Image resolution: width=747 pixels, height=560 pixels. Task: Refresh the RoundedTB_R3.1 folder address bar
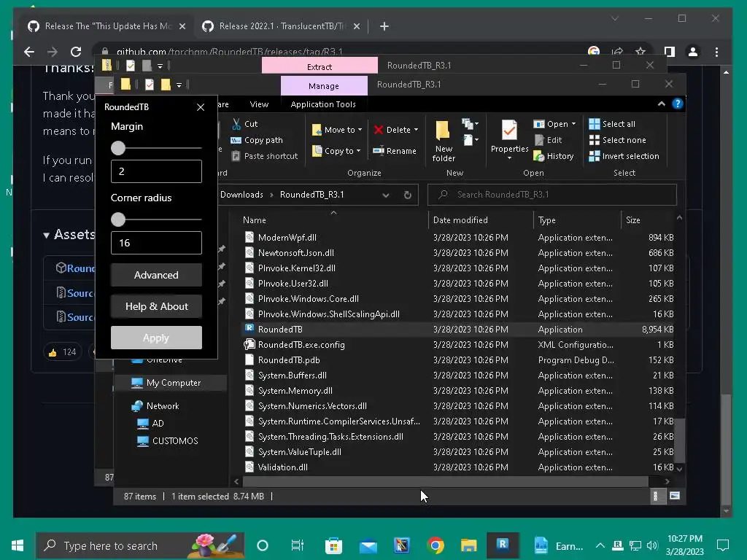click(407, 195)
